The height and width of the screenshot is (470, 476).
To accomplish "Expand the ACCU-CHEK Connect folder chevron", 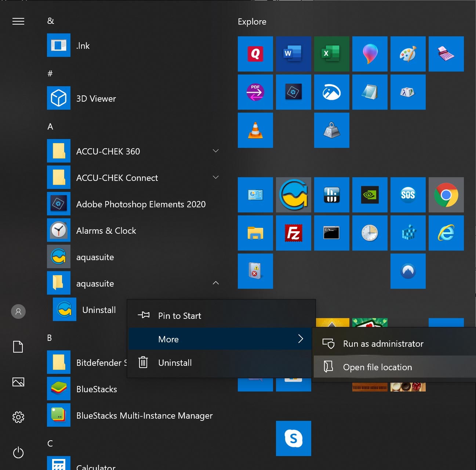I will [216, 178].
